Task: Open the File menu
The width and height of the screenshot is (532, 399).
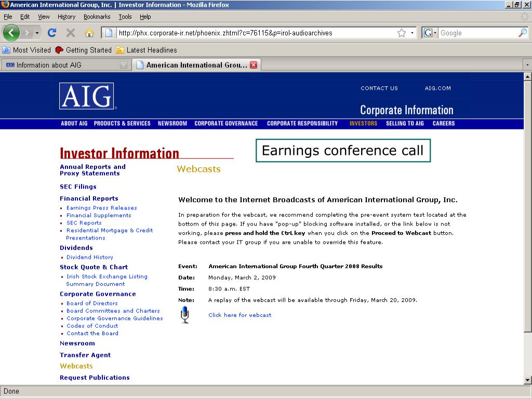Action: click(8, 17)
